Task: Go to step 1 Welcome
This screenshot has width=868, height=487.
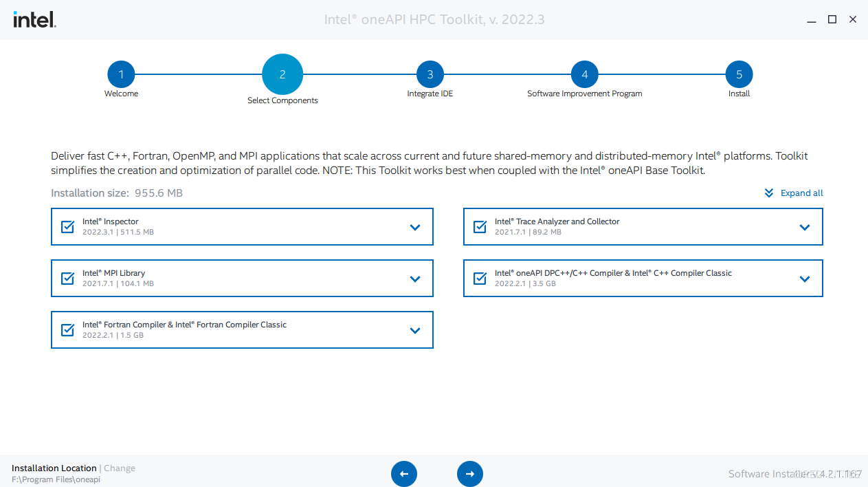Action: click(121, 74)
